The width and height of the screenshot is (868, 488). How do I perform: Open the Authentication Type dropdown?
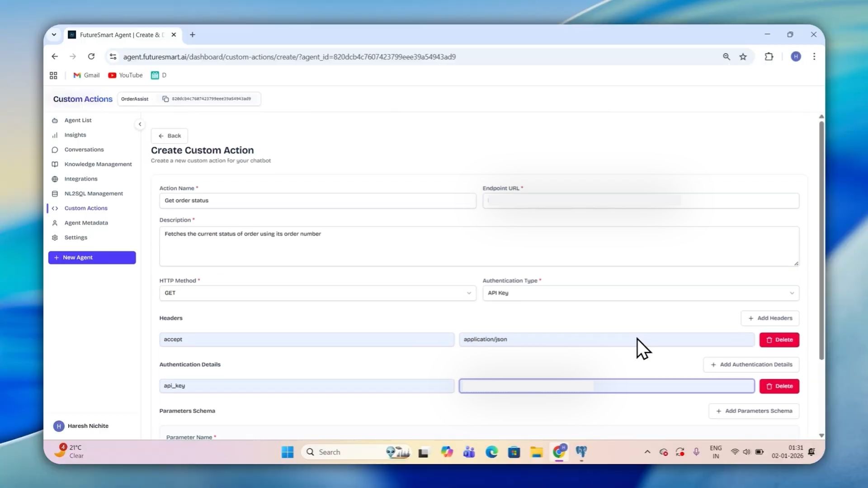coord(641,293)
